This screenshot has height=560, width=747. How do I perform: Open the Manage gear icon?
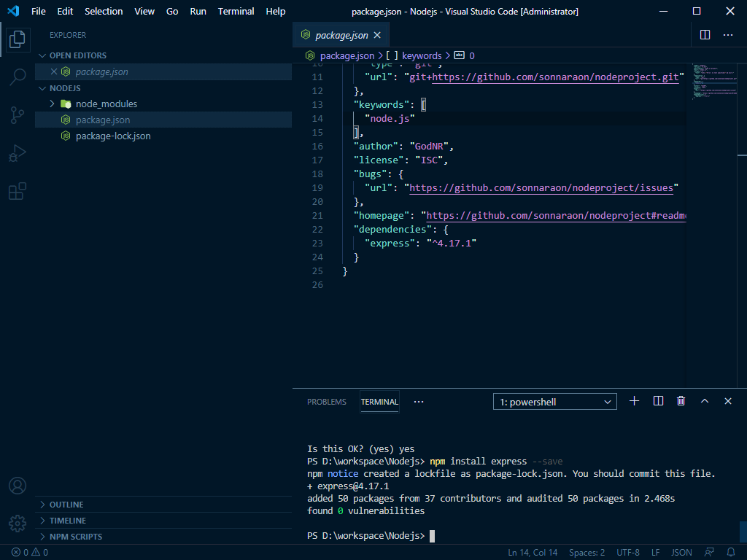18,524
